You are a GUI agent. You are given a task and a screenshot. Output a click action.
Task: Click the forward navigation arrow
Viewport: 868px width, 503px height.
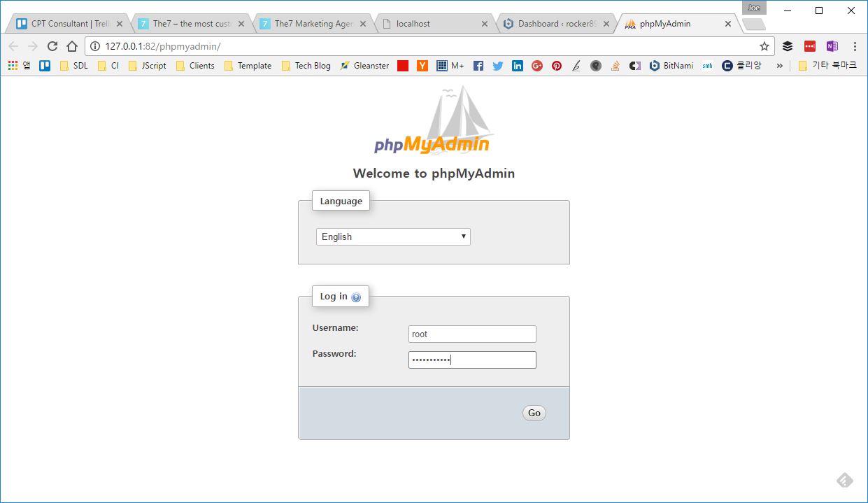32,46
